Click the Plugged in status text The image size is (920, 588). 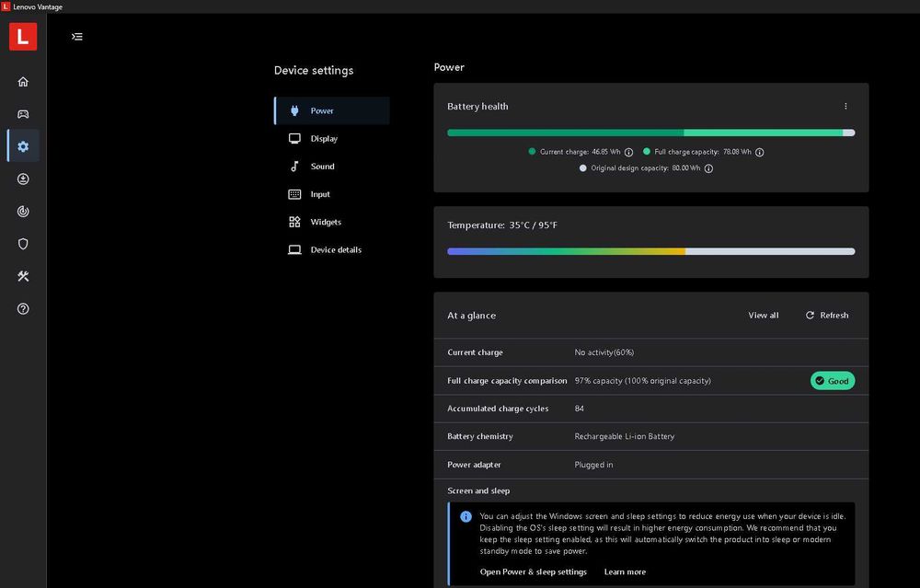click(593, 465)
